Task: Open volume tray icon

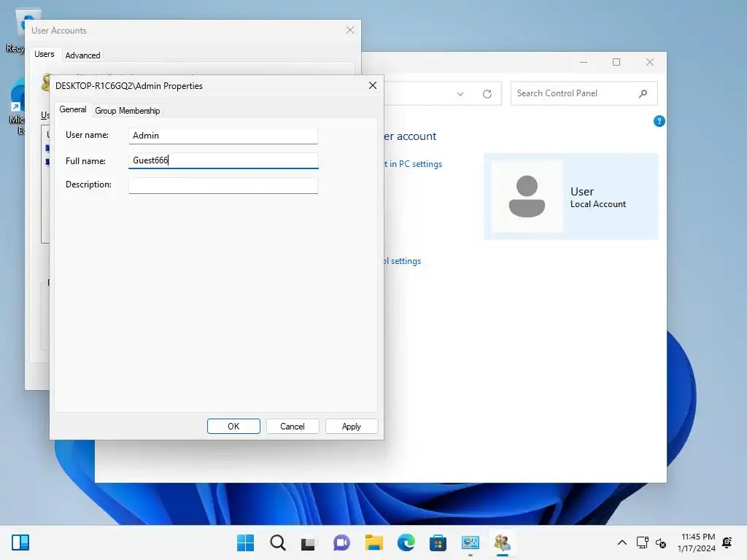Action: pyautogui.click(x=661, y=542)
